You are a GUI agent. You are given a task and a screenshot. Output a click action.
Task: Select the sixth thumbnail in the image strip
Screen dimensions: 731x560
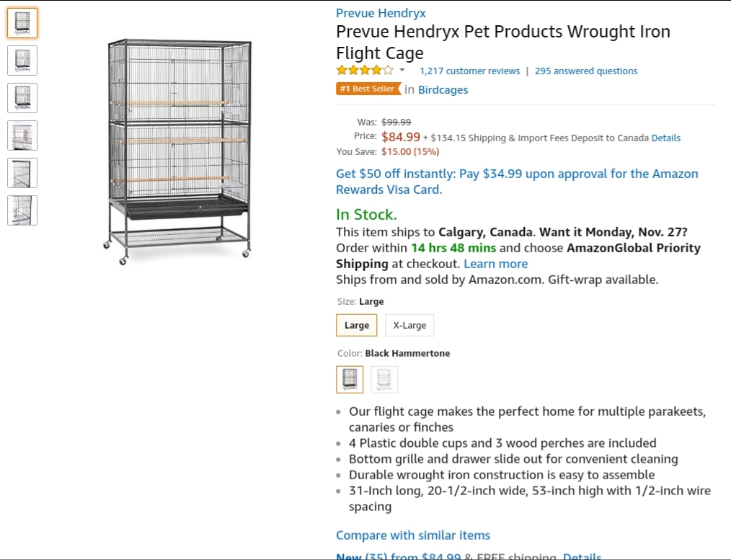pos(22,210)
